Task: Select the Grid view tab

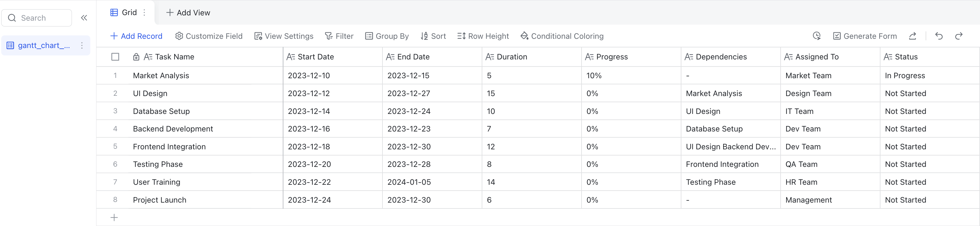Action: (123, 13)
